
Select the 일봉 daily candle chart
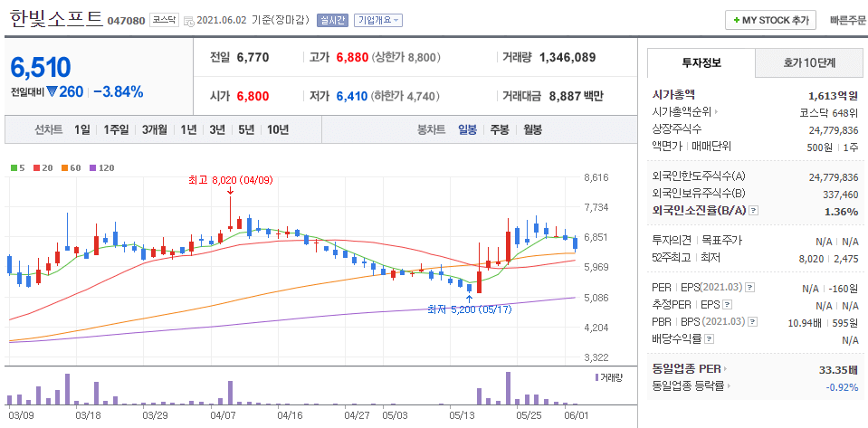tap(467, 130)
